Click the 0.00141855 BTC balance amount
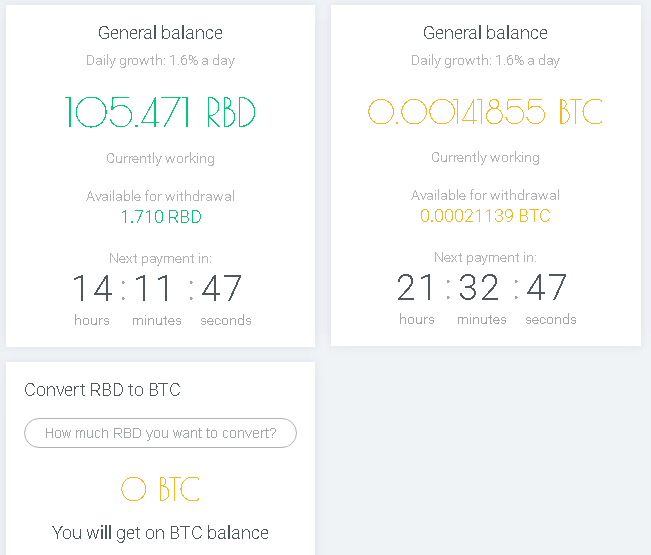Screen dimensions: 651x555 (x=485, y=111)
